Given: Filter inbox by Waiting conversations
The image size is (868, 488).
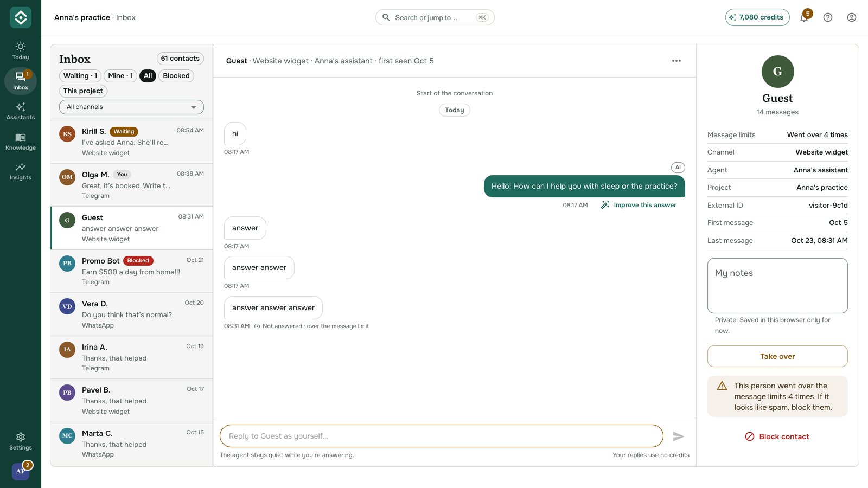Looking at the screenshot, I should pos(80,76).
